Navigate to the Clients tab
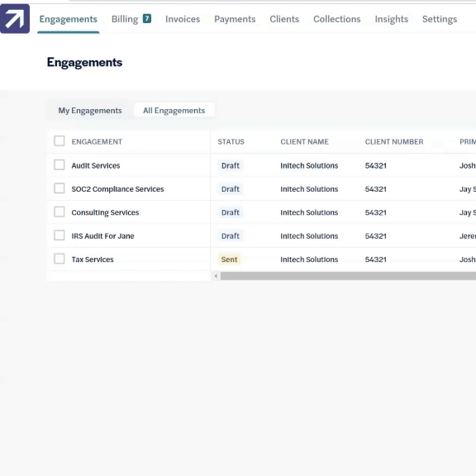Viewport: 476px width, 476px height. [284, 19]
